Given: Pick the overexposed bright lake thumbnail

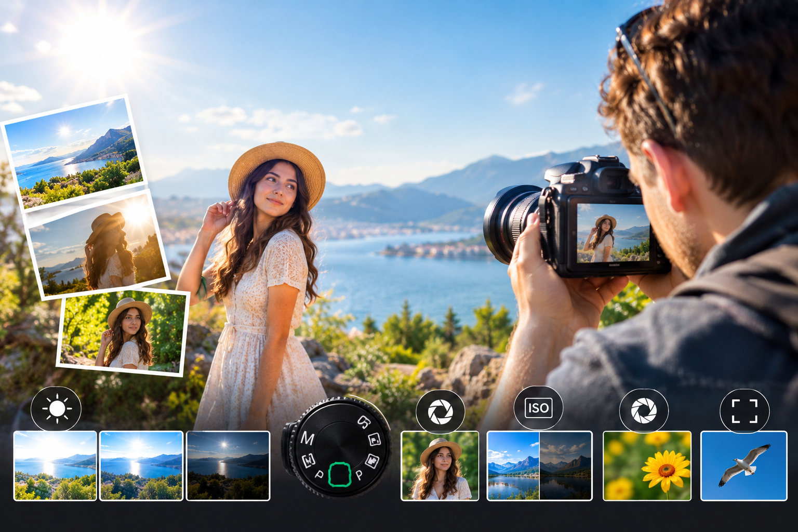Looking at the screenshot, I should [55, 466].
